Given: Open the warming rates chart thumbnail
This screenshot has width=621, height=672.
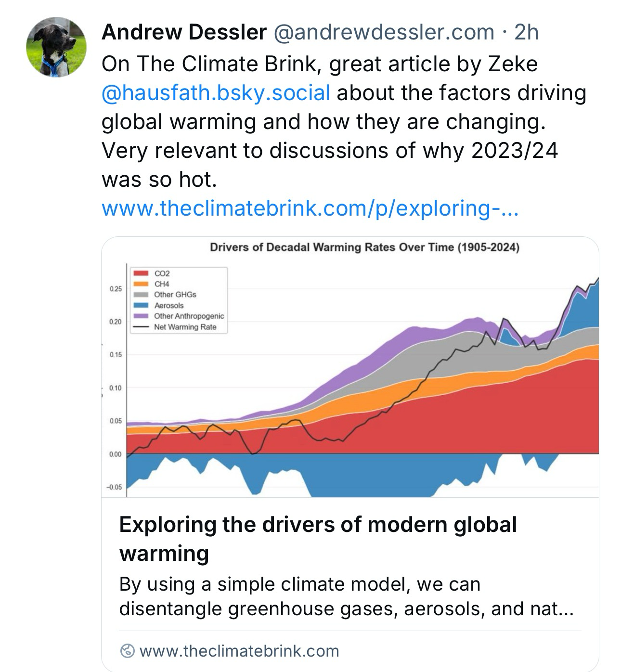Looking at the screenshot, I should click(350, 367).
